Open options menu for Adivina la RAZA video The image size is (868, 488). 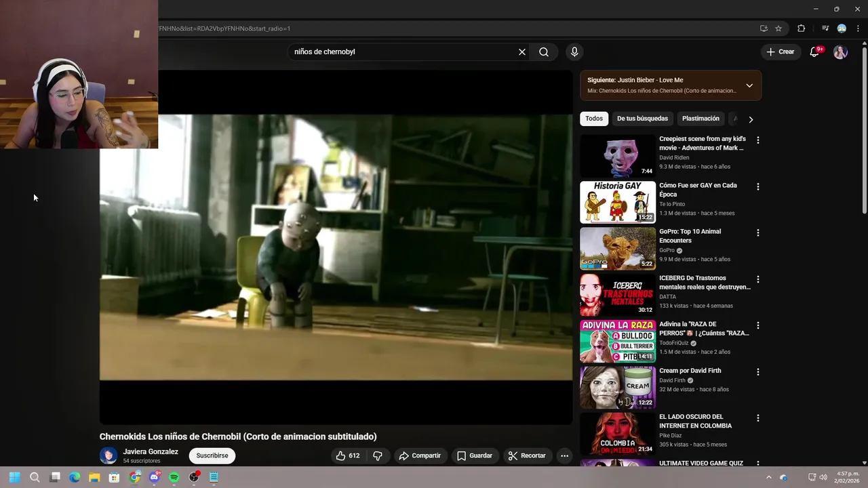pos(758,325)
